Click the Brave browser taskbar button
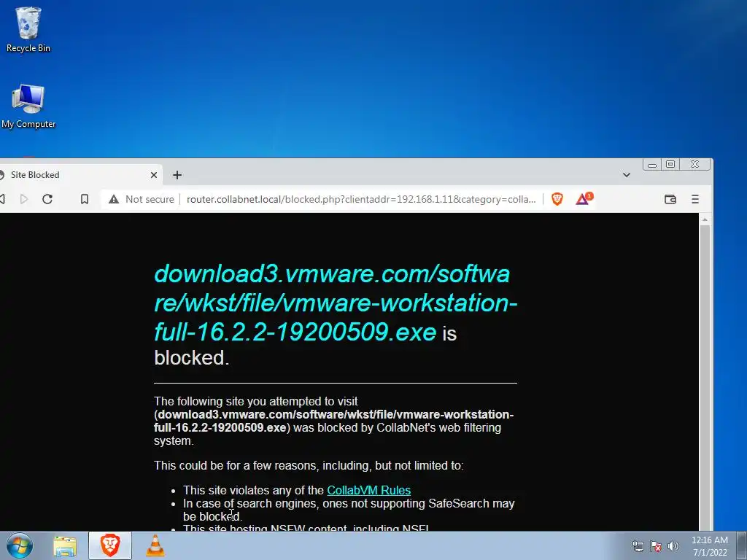Image resolution: width=747 pixels, height=560 pixels. [x=110, y=545]
